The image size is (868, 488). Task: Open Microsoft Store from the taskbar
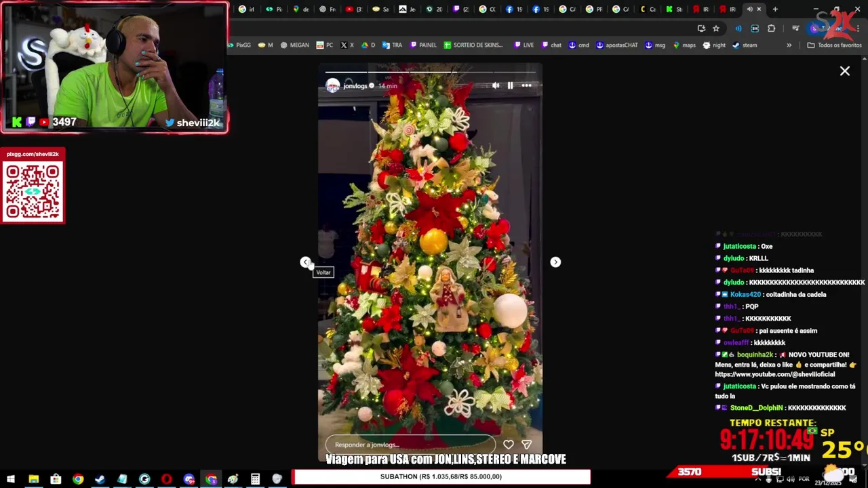tap(56, 479)
